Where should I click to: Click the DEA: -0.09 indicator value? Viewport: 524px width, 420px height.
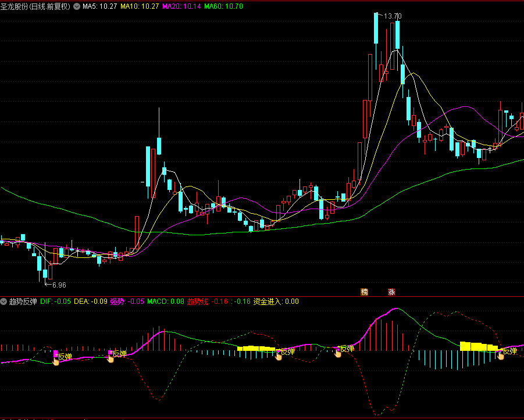91,301
